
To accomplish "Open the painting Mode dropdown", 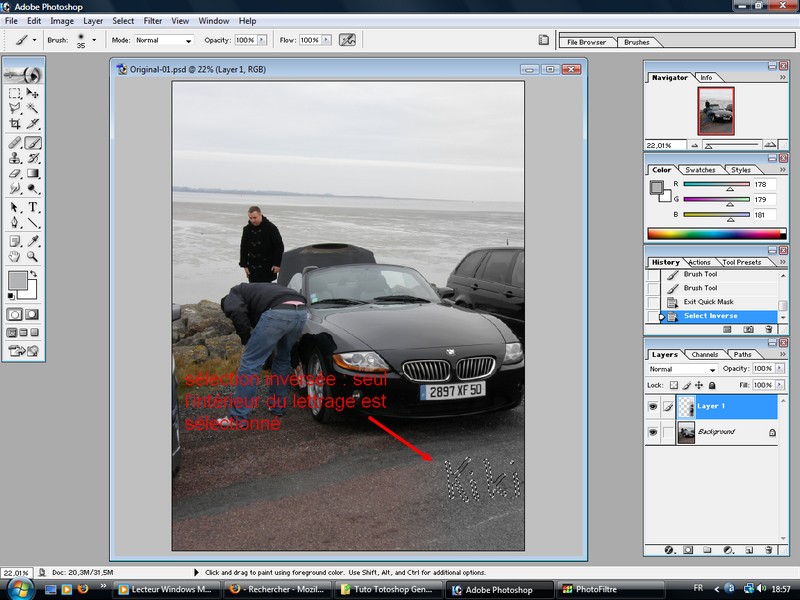I will [164, 40].
